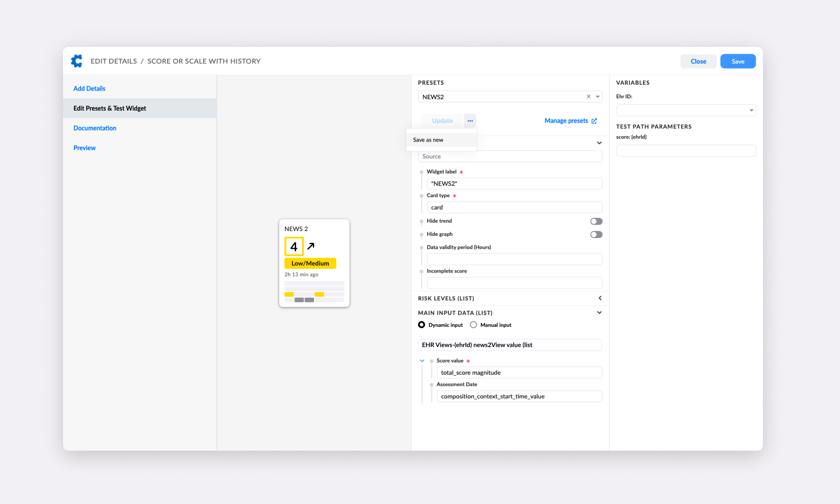Image resolution: width=840 pixels, height=504 pixels.
Task: Open Manage presets link
Action: [569, 120]
